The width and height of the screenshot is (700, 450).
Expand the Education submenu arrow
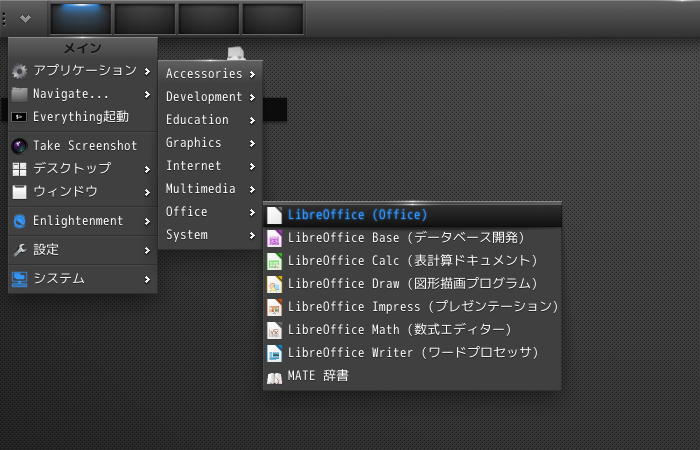coord(252,120)
